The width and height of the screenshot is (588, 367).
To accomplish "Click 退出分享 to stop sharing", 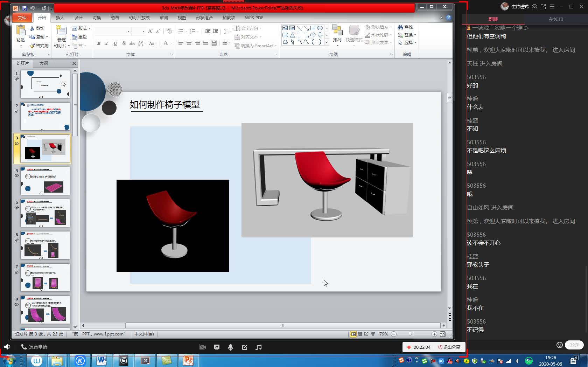I will (x=449, y=347).
